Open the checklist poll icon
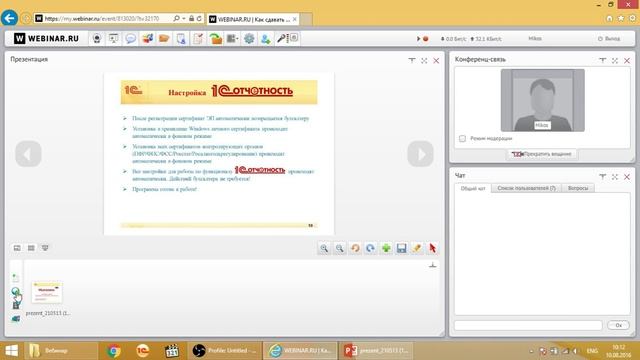Image resolution: width=640 pixels, height=360 pixels. click(198, 38)
